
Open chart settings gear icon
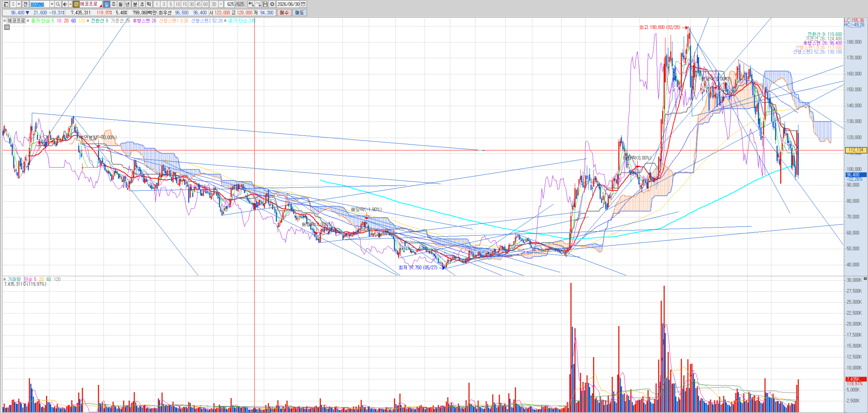tap(272, 4)
